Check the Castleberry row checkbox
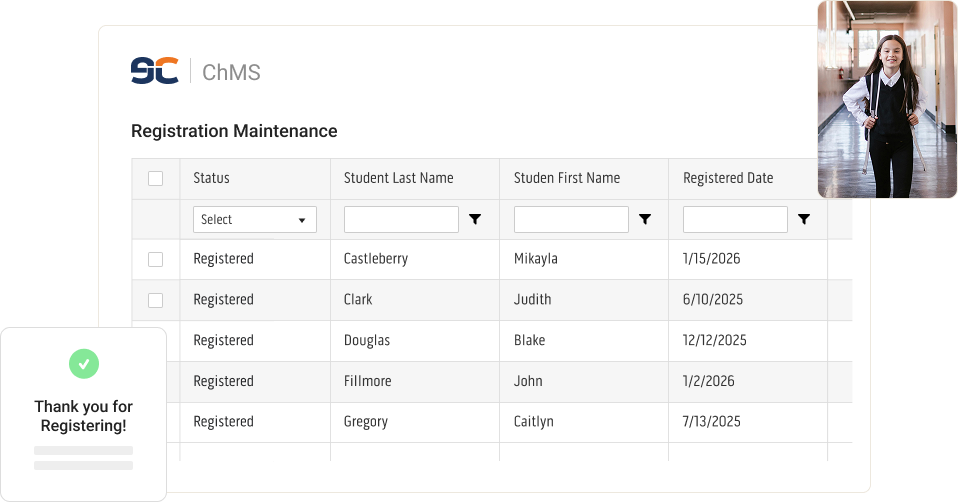The image size is (958, 502). (155, 259)
